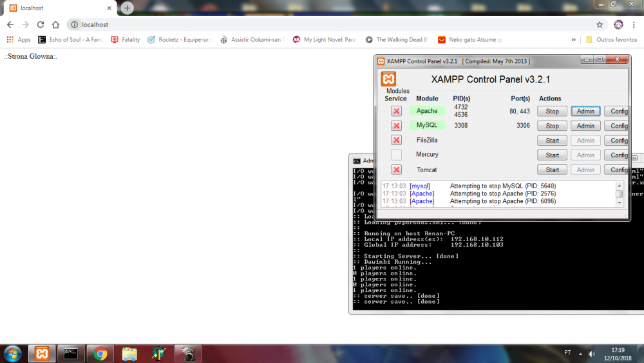This screenshot has width=644, height=363.
Task: Open Apps bookmarks shortcut
Action: tap(19, 39)
